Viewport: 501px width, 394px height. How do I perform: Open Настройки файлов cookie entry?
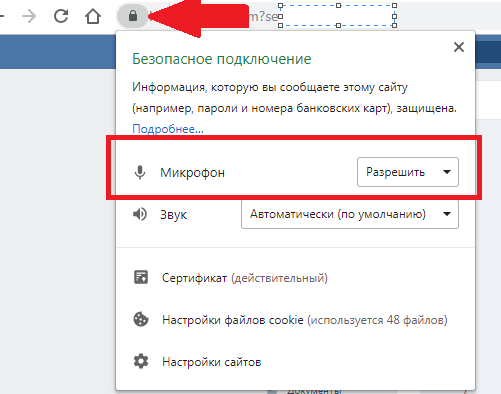305,320
